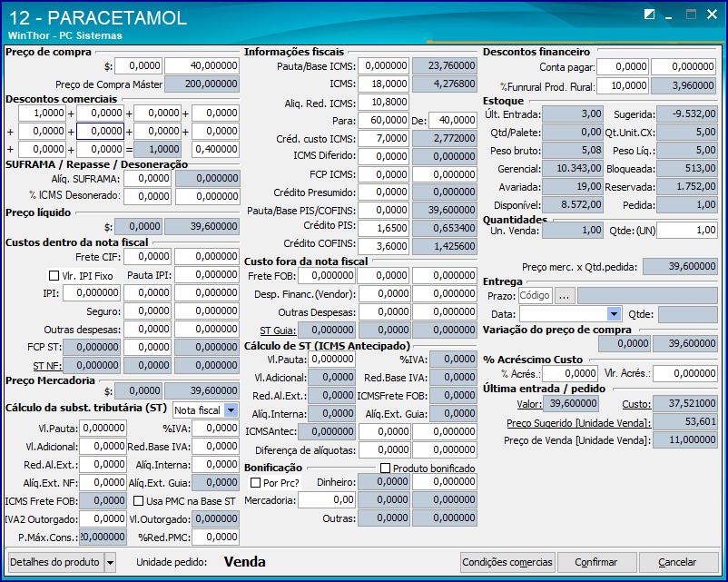728x582 pixels.
Task: Select the Crédito COFINS field 3,6000
Action: click(383, 246)
